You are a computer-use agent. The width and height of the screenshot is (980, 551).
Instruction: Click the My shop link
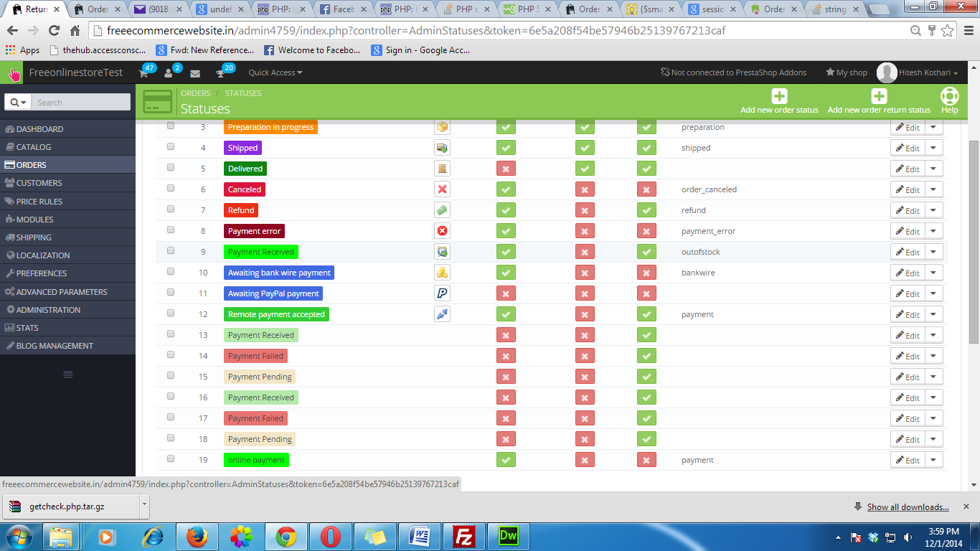(x=846, y=72)
